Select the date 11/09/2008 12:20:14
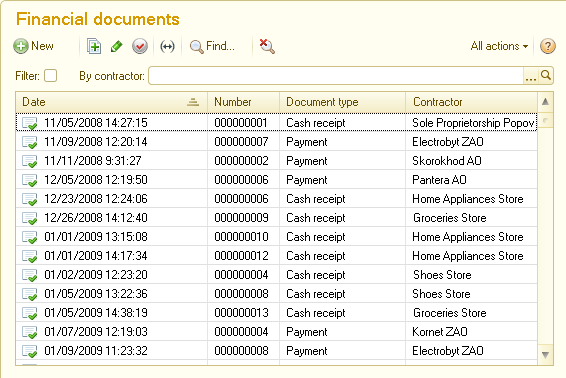The image size is (566, 378). (96, 142)
